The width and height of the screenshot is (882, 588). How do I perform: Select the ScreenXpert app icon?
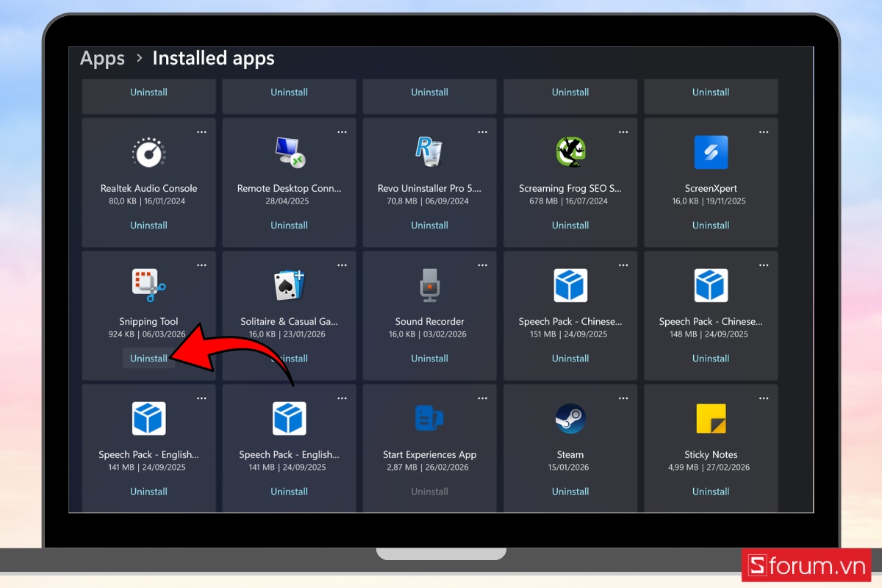click(x=711, y=152)
